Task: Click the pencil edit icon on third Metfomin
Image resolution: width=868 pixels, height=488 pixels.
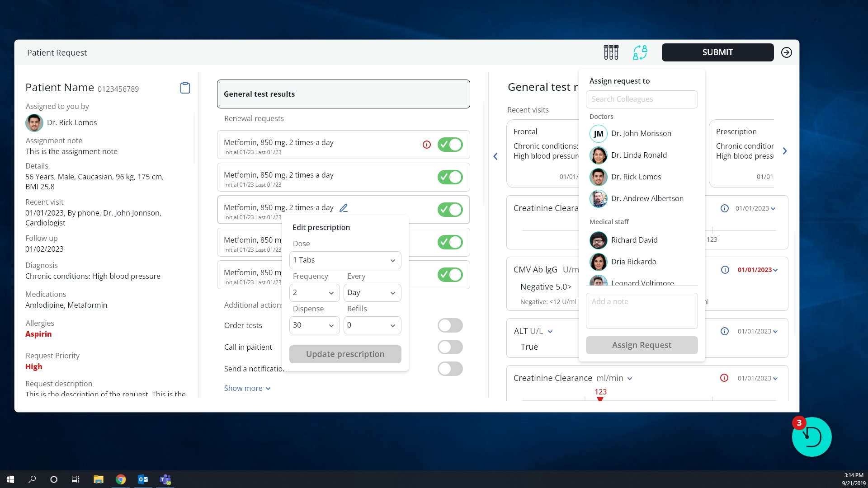Action: [344, 208]
